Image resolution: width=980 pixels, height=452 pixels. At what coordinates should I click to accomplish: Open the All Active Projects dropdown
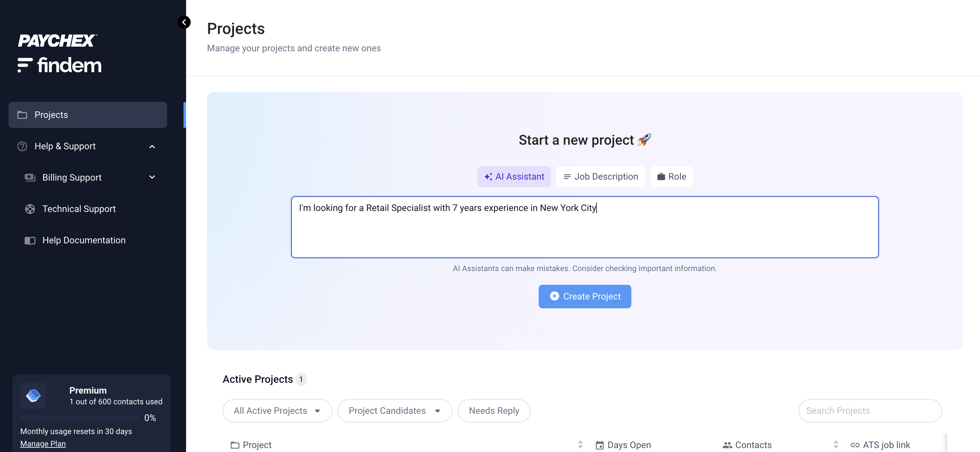[x=277, y=411]
